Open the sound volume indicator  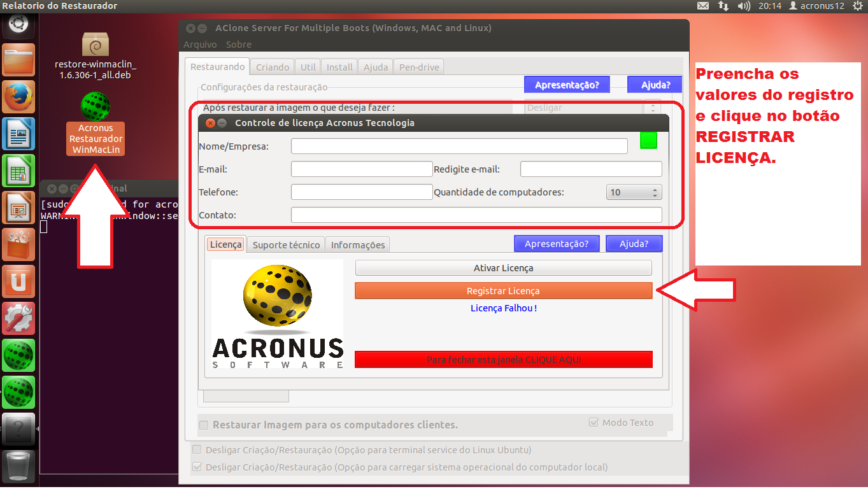coord(744,6)
